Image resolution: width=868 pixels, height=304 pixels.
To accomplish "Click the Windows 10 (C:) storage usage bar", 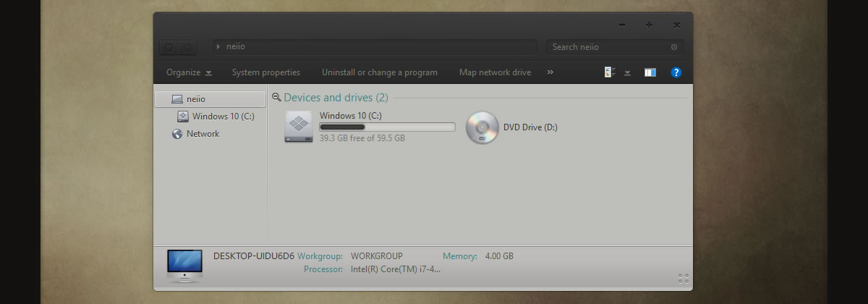I will click(387, 127).
